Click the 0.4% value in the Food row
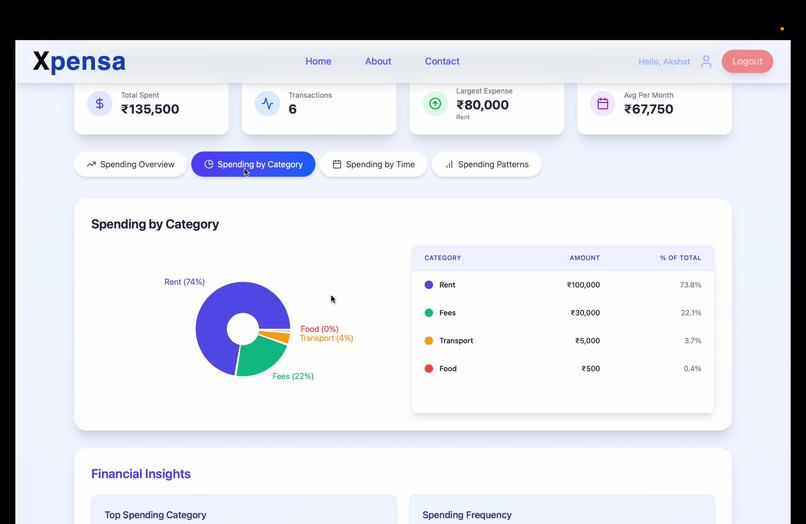This screenshot has height=524, width=806. click(692, 368)
